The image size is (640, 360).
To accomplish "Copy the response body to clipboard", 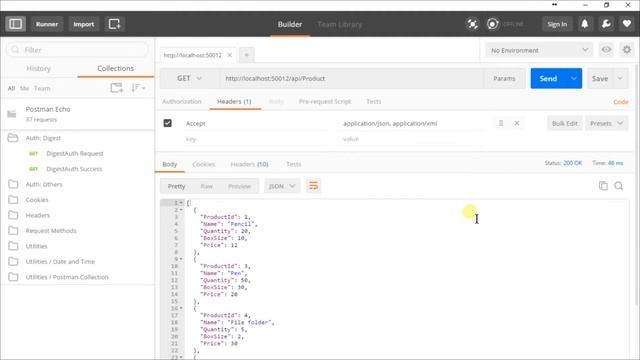I will point(603,186).
